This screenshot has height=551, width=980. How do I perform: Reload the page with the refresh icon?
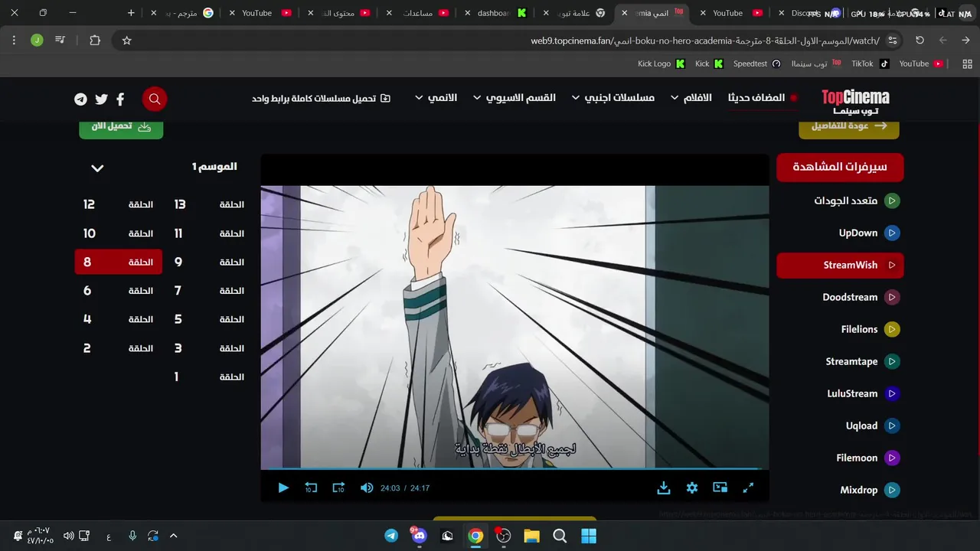pos(920,41)
